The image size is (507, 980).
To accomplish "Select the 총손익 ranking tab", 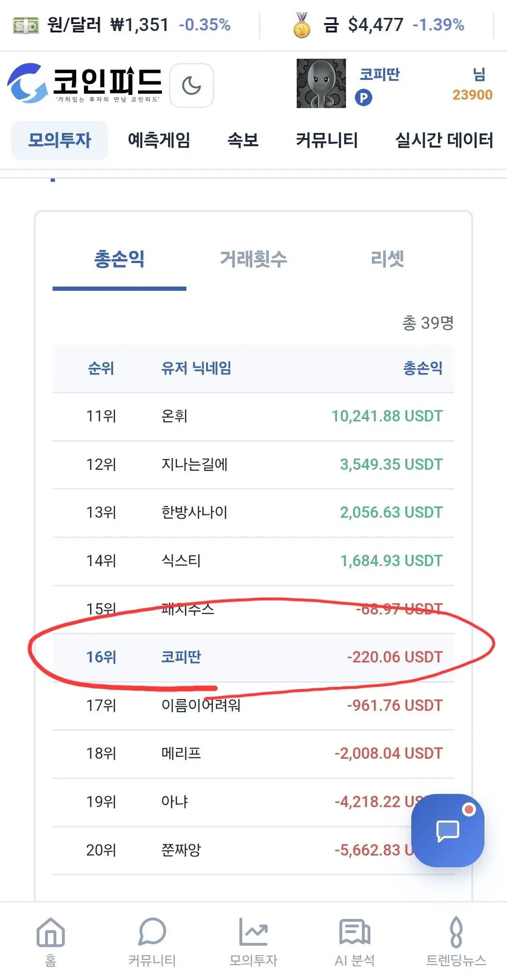I will [119, 259].
